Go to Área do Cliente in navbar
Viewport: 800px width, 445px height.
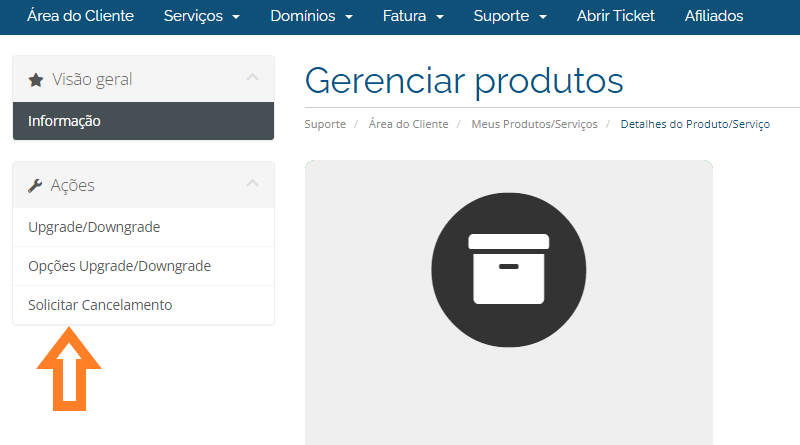tap(81, 16)
